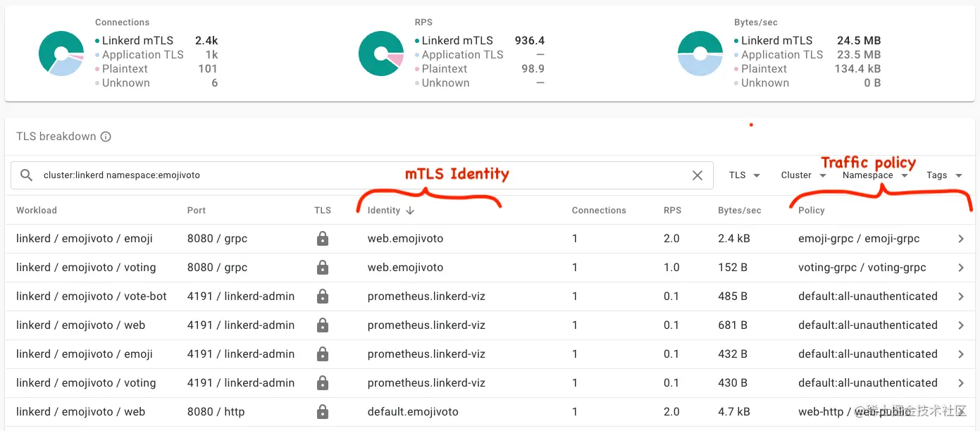
Task: Sort by the Policy column header
Action: pyautogui.click(x=812, y=211)
